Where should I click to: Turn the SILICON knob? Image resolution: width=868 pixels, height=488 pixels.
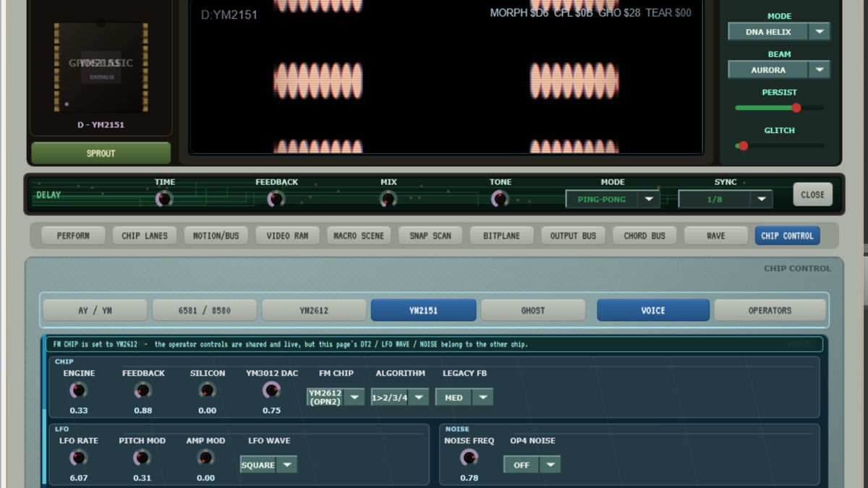pyautogui.click(x=207, y=390)
